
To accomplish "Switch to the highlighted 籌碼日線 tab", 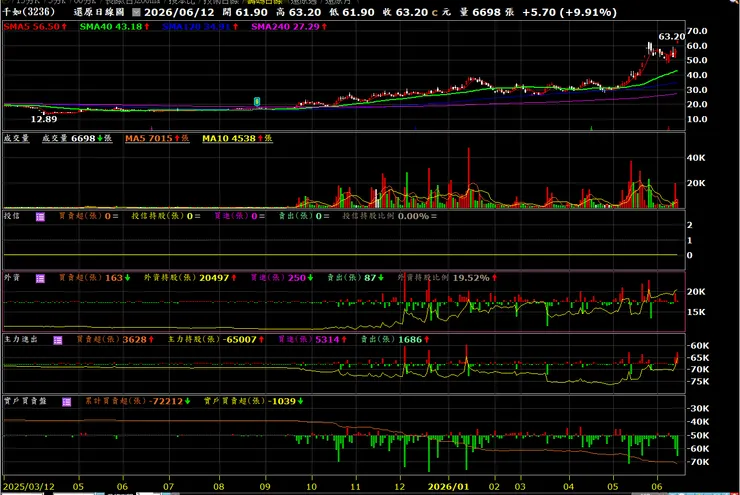I will tap(264, 2).
